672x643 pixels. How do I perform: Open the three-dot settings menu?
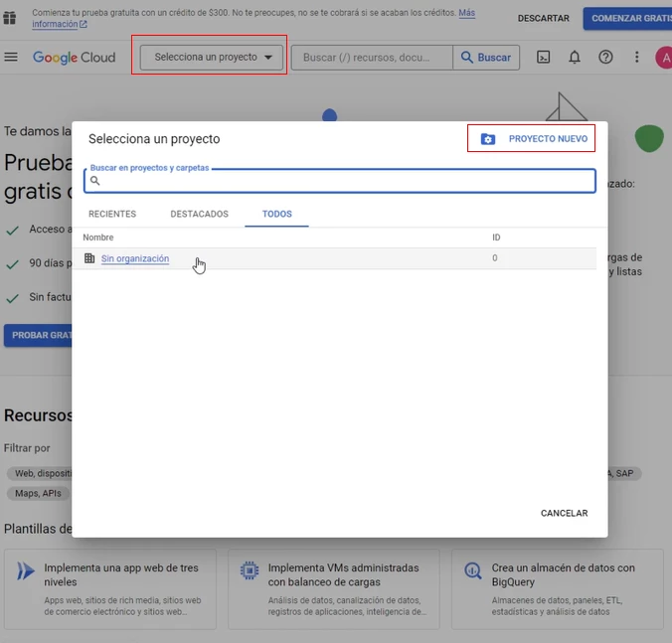pos(637,57)
